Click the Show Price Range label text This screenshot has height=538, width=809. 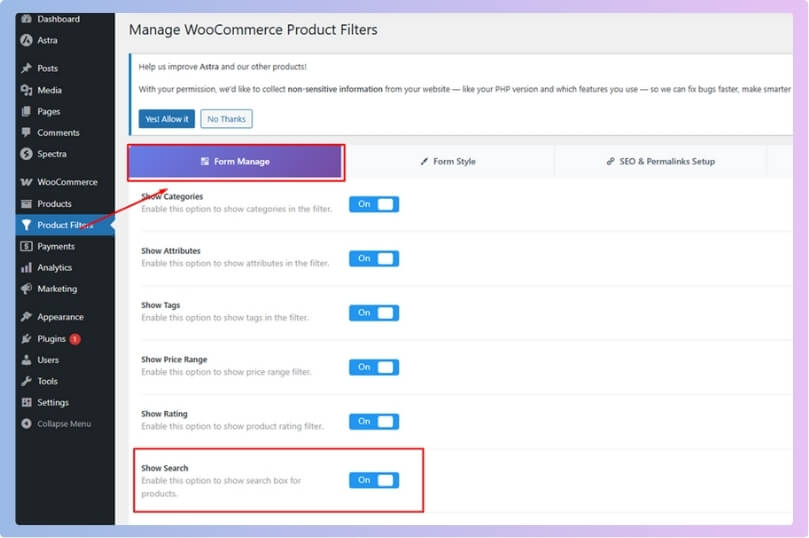click(174, 360)
